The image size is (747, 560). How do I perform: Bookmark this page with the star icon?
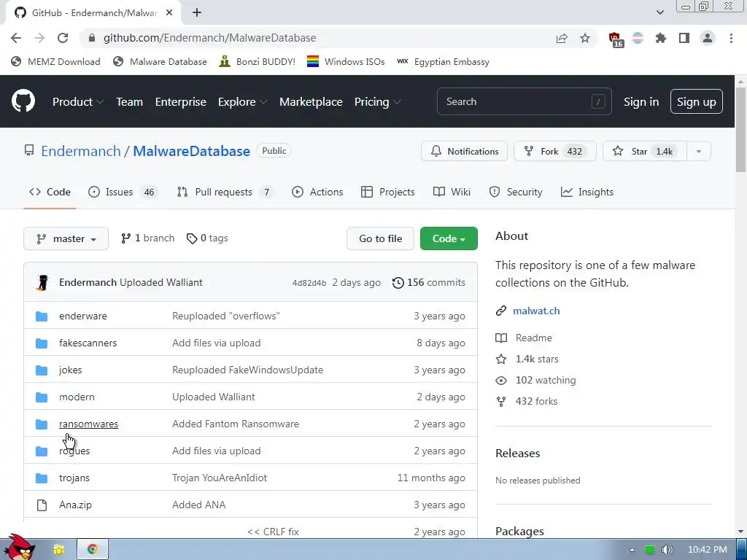pos(585,38)
